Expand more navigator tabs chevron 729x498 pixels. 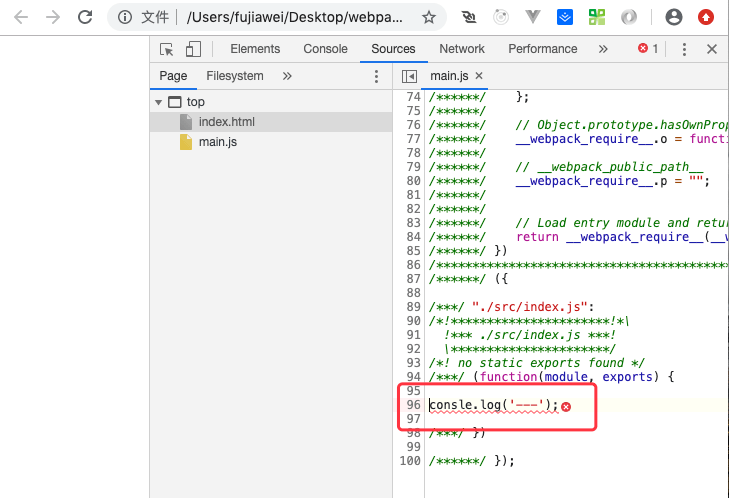click(x=287, y=76)
